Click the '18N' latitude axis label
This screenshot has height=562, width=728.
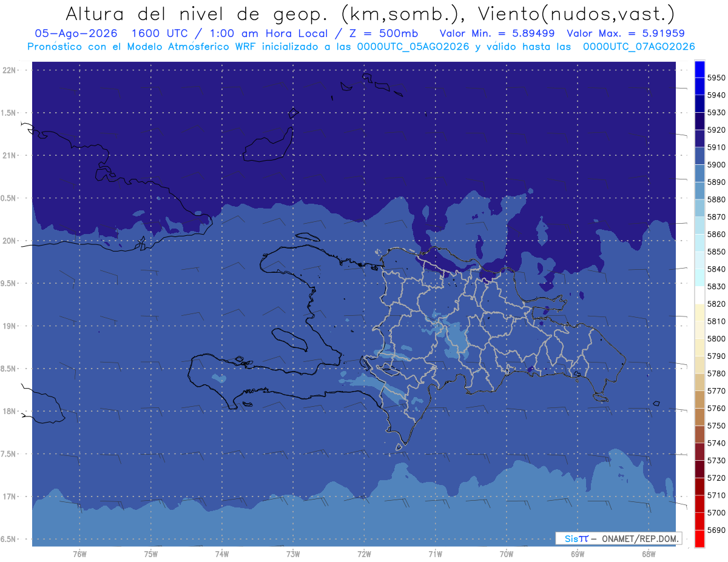point(9,411)
